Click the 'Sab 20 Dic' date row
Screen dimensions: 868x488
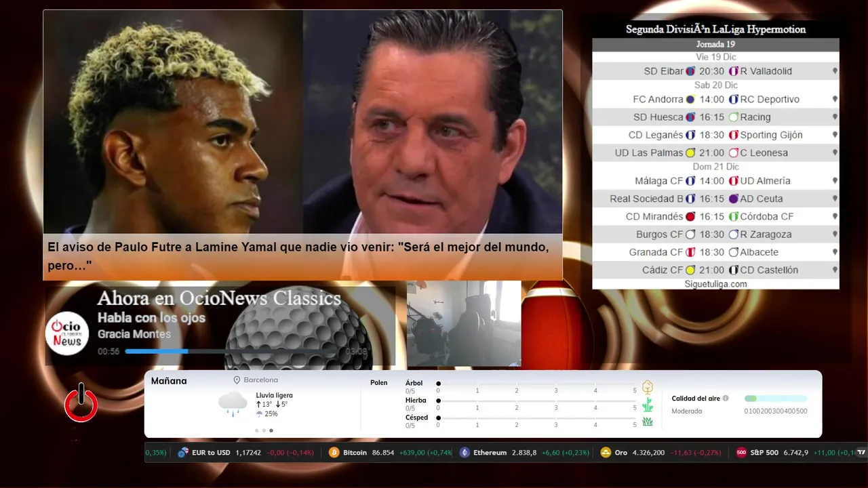715,85
